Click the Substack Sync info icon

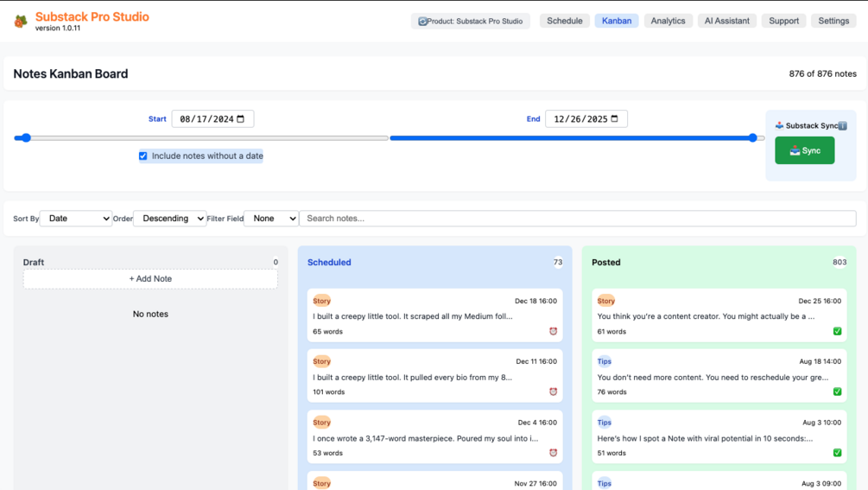pos(843,125)
